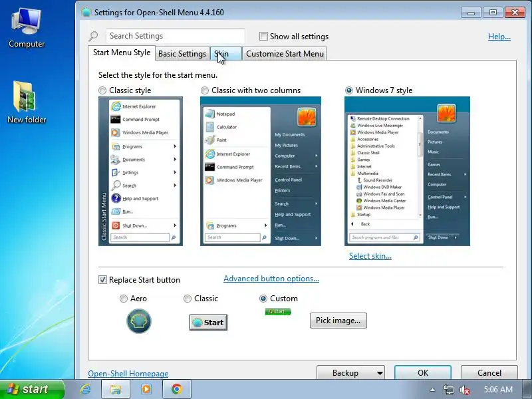Launch Internet Explorer from the taskbar

85,389
